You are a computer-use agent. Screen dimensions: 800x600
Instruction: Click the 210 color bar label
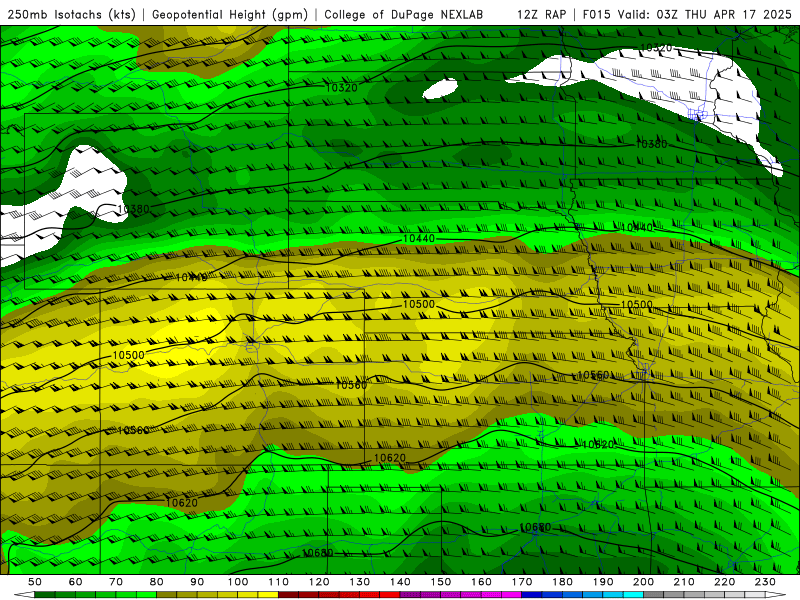pos(685,582)
